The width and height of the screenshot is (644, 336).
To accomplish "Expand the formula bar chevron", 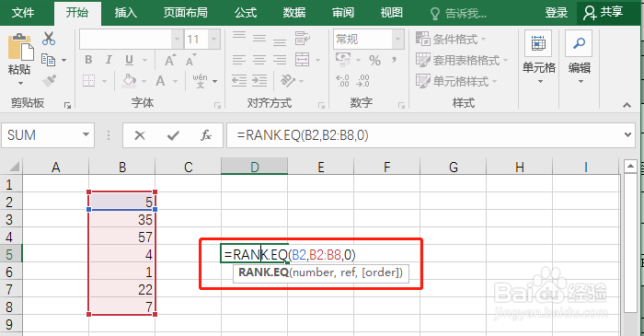I will [627, 134].
